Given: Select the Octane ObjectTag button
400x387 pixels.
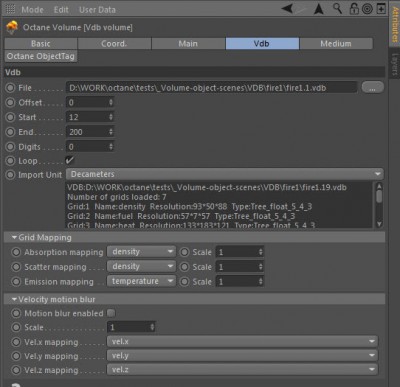Looking at the screenshot, I should coord(41,56).
